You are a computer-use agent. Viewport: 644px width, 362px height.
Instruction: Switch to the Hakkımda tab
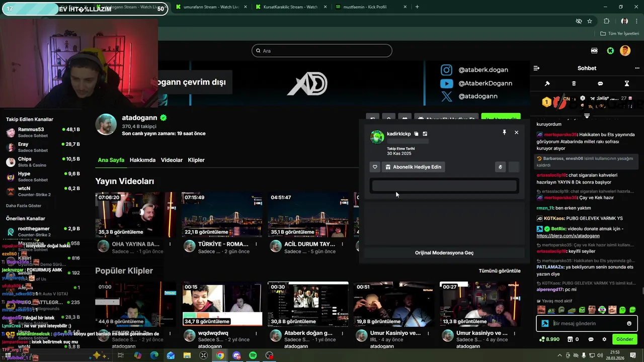[x=142, y=160]
